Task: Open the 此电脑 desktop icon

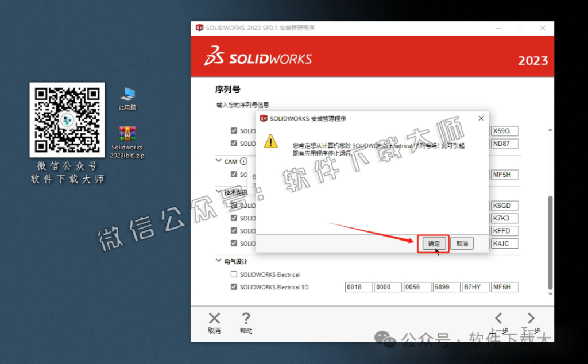Action: click(x=126, y=95)
